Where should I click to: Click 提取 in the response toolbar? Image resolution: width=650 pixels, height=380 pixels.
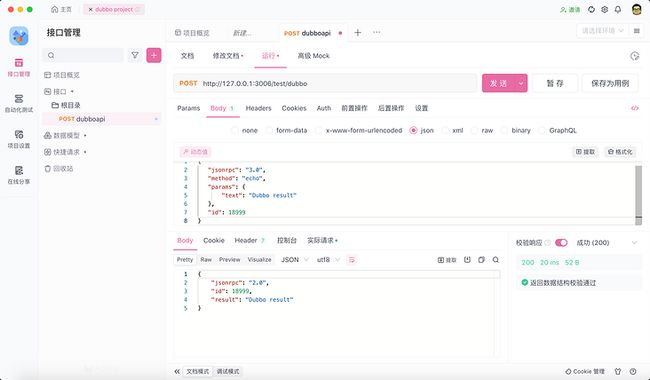[x=447, y=260]
